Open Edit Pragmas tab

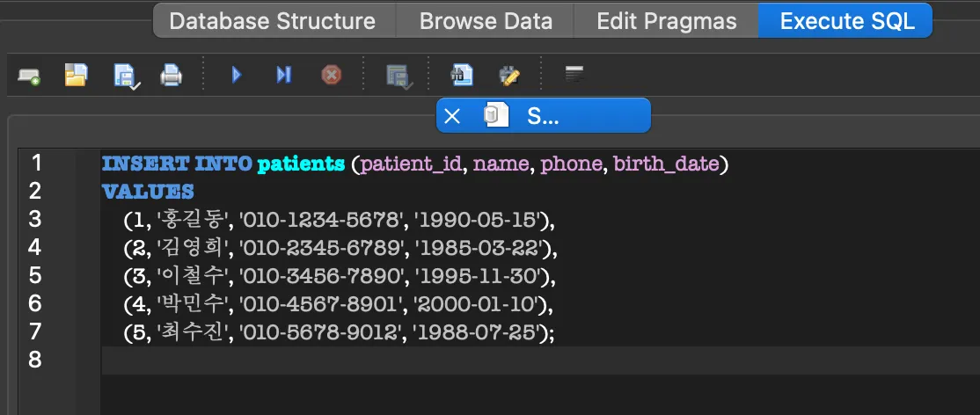[667, 21]
